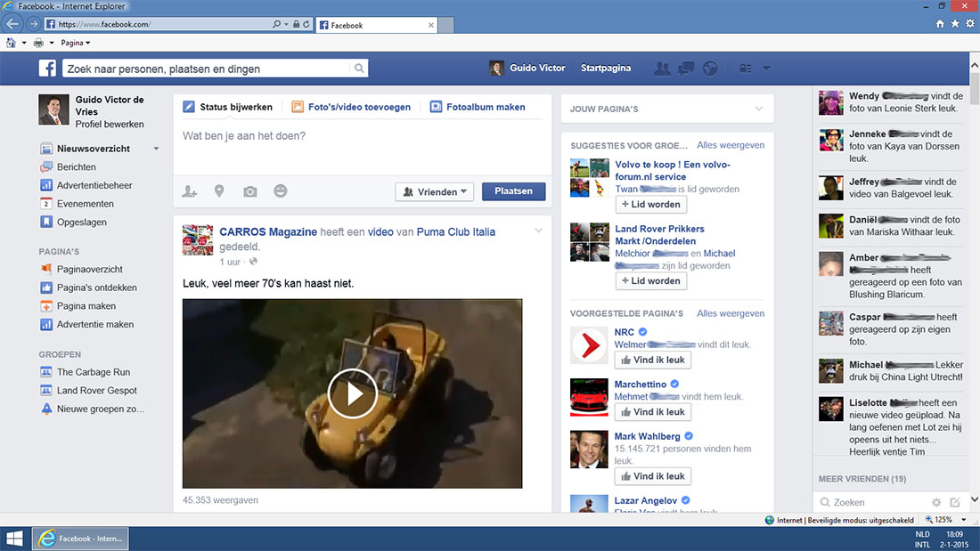Play the yellow buggy video
The width and height of the screenshot is (980, 551).
point(353,393)
